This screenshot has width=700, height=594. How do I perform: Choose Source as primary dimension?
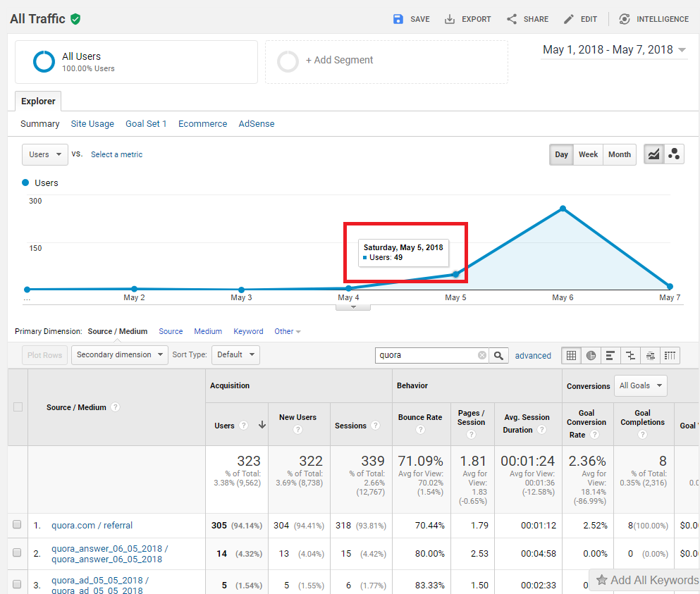pyautogui.click(x=171, y=331)
